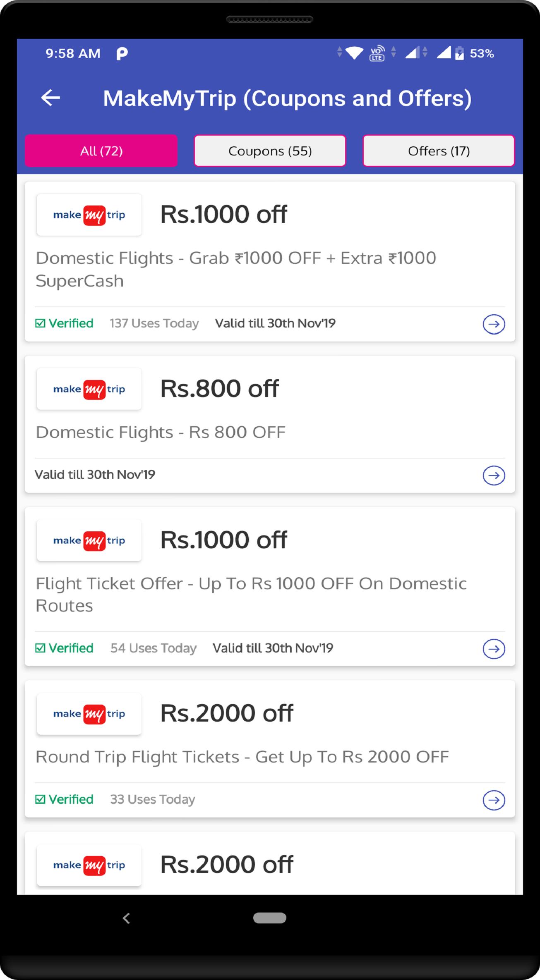
Task: Tap the 'Domestic Flights - Rs 800 OFF' text
Action: click(x=161, y=433)
